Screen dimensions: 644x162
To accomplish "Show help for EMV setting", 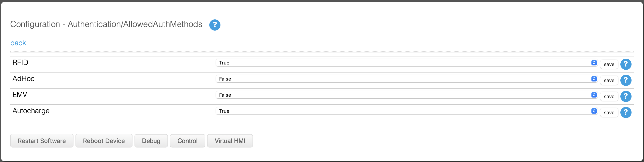I will 626,96.
